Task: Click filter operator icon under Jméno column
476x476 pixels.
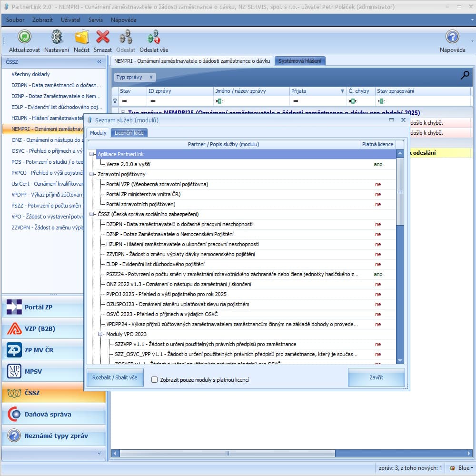Action: coord(219,101)
